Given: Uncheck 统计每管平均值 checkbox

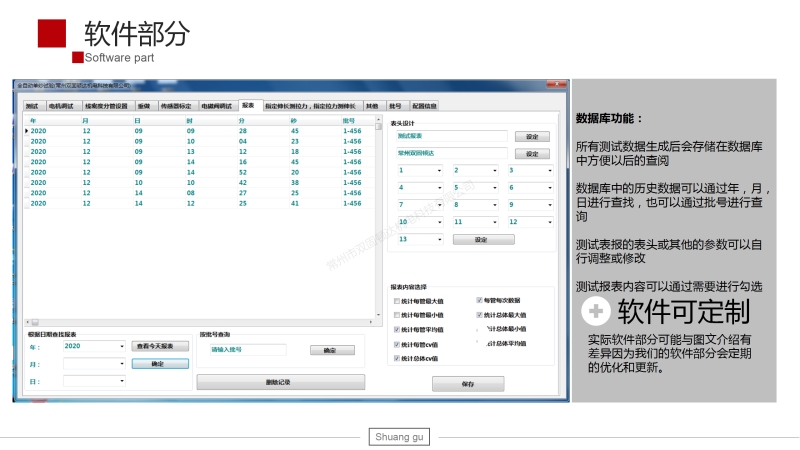Looking at the screenshot, I should 398,329.
